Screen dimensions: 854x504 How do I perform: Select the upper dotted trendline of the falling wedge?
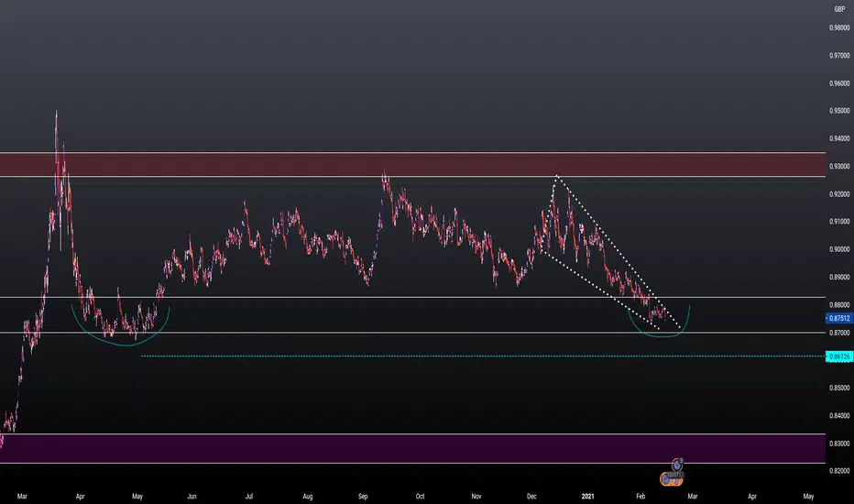pyautogui.click(x=619, y=252)
